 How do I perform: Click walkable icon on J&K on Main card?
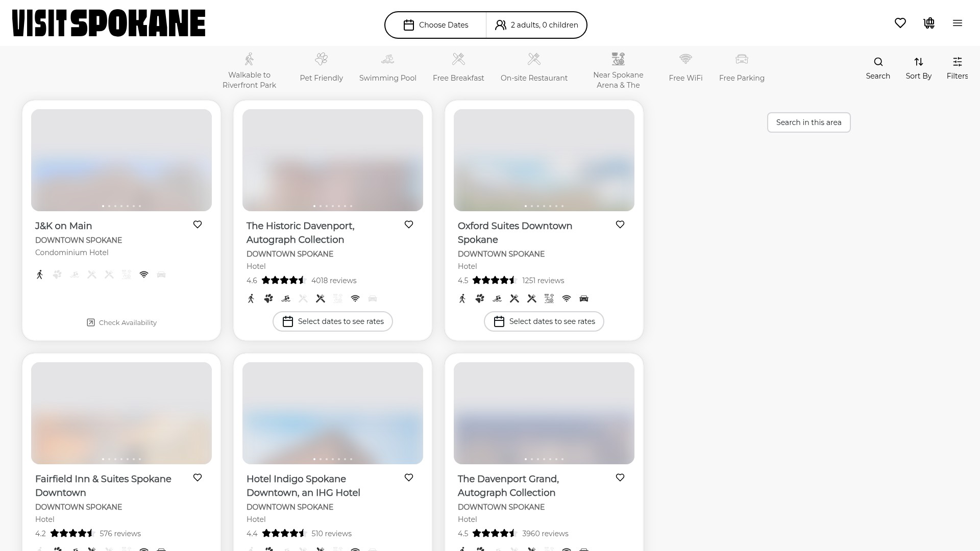coord(40,274)
